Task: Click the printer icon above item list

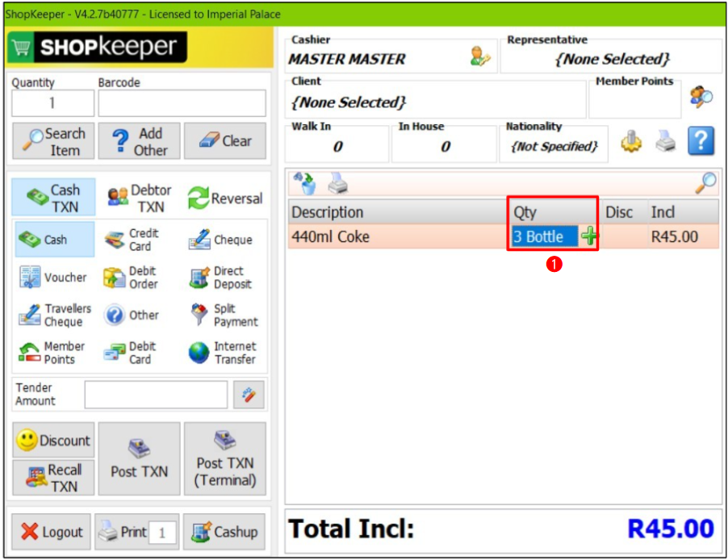Action: [338, 183]
